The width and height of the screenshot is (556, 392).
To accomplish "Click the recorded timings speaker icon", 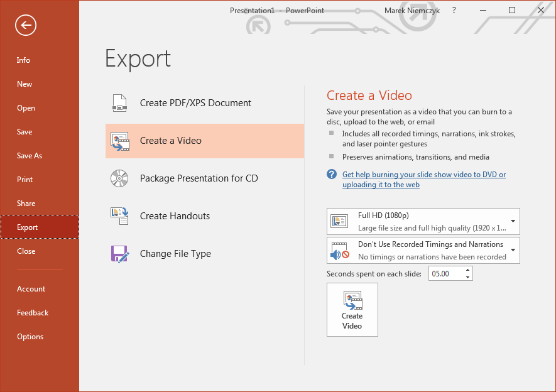I will tap(340, 250).
